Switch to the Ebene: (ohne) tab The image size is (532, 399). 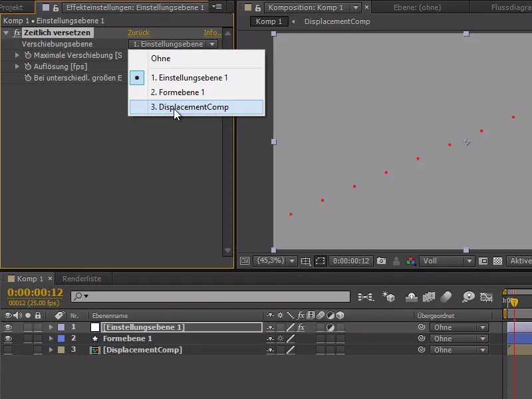coord(417,7)
